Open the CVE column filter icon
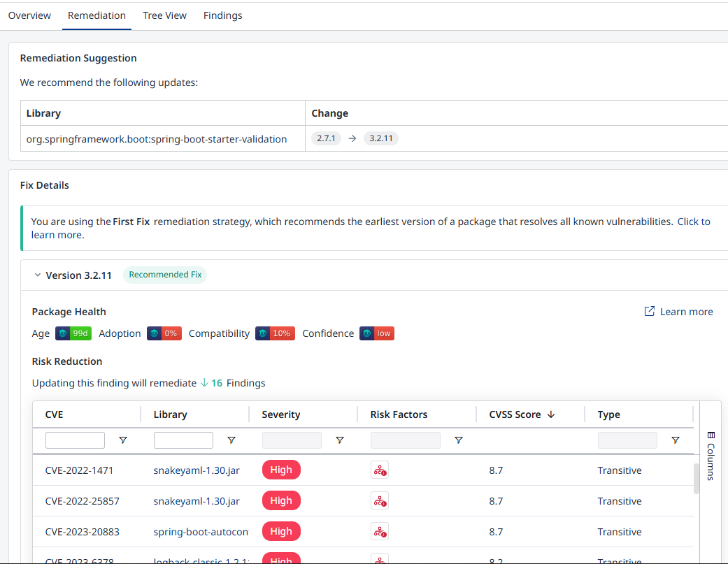 click(x=123, y=440)
